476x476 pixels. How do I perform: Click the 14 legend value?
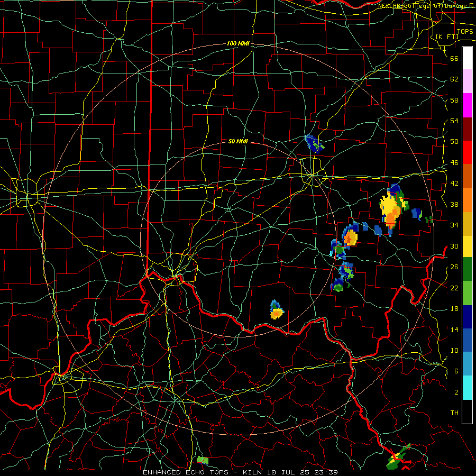click(x=454, y=329)
